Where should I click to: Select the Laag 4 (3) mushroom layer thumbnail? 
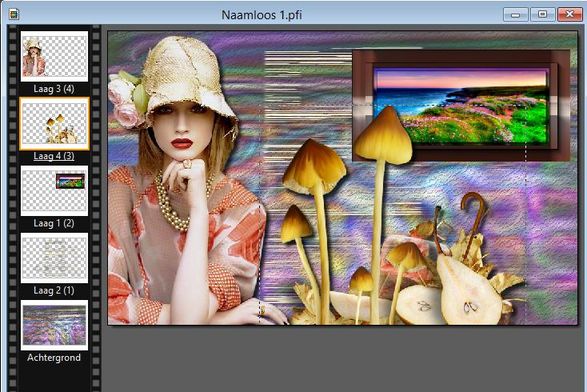(54, 124)
